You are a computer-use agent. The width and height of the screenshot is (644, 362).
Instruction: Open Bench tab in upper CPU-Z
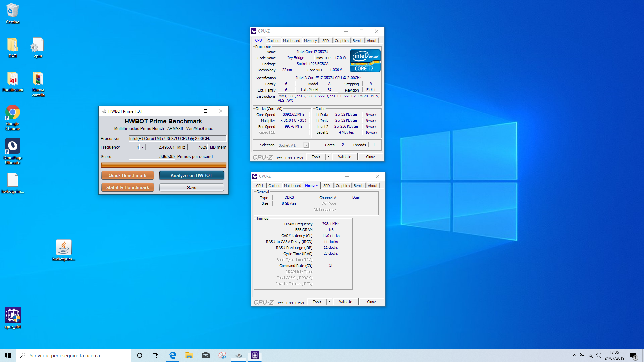point(357,41)
